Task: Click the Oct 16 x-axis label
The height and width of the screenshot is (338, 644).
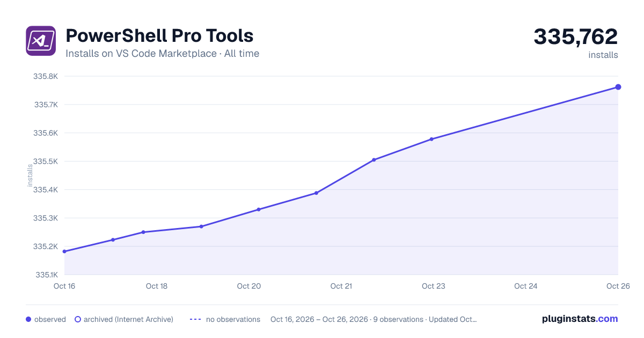Action: coord(64,286)
